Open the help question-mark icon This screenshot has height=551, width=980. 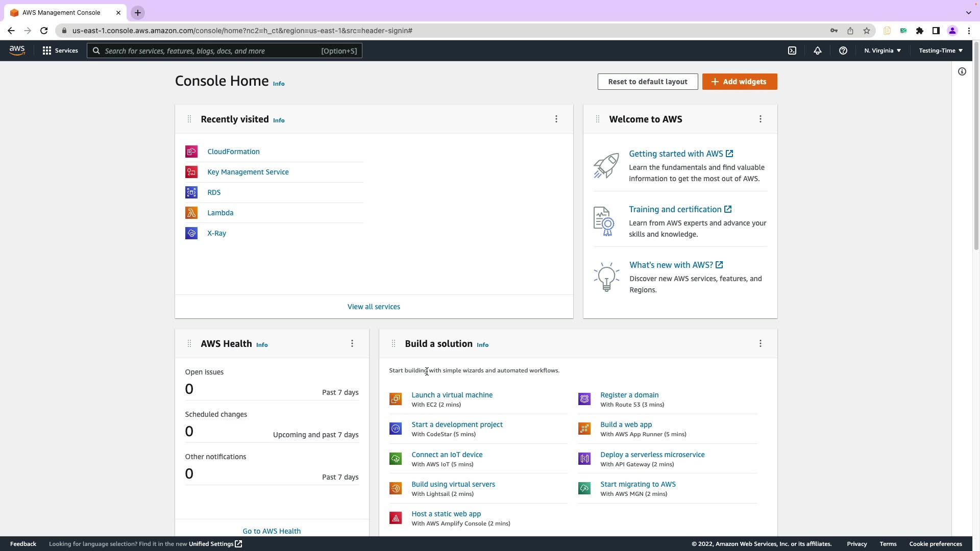[843, 51]
